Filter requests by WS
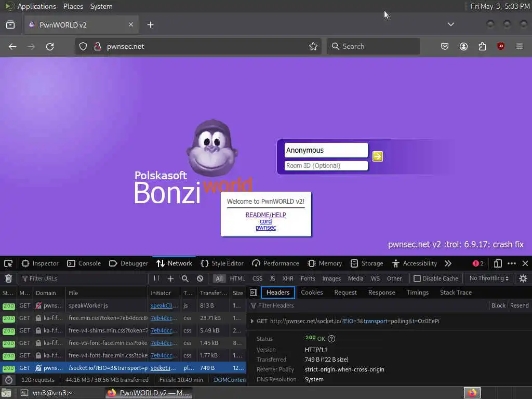Viewport: 532px width, 399px height. [375, 278]
